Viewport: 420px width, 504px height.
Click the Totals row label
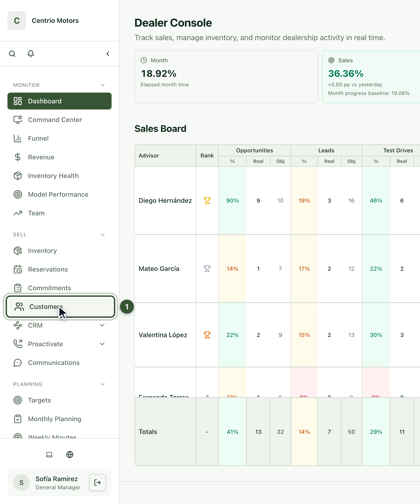(148, 432)
